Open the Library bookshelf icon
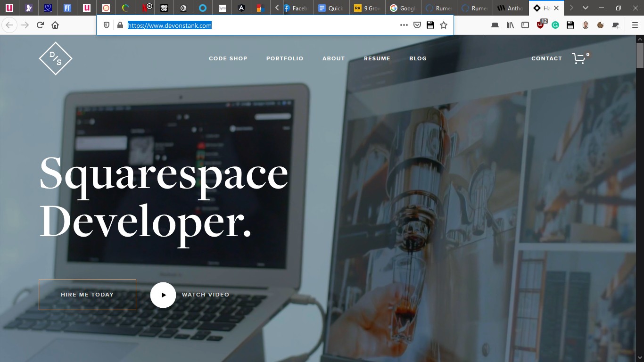 coord(510,25)
